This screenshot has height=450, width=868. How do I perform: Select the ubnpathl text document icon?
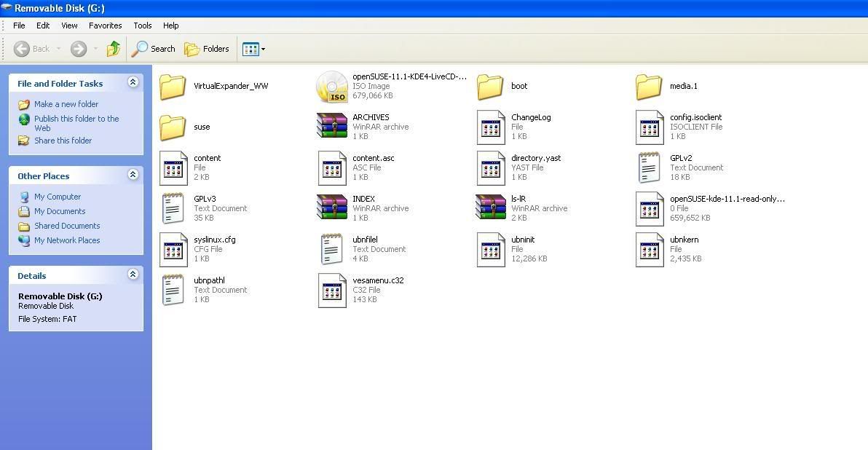[x=173, y=290]
